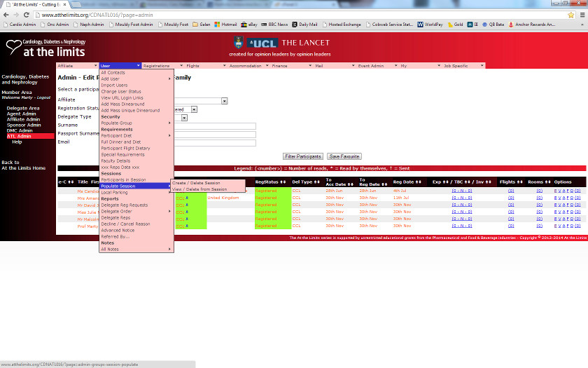Open the Mail dropdown menu
The image size is (588, 368).
click(x=335, y=66)
